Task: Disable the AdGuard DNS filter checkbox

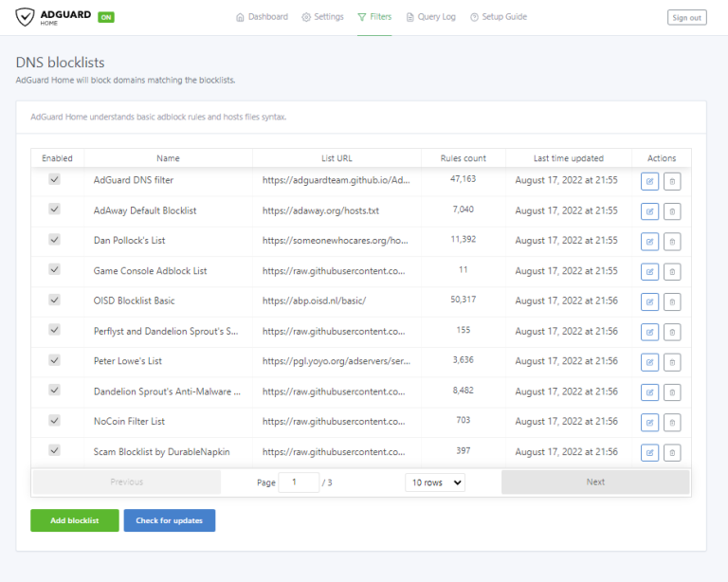Action: click(54, 179)
